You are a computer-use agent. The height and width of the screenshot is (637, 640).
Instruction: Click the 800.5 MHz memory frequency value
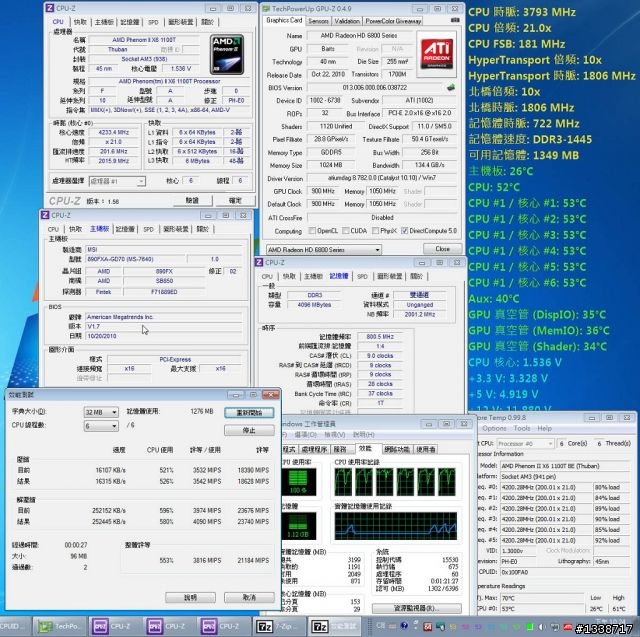tap(380, 337)
